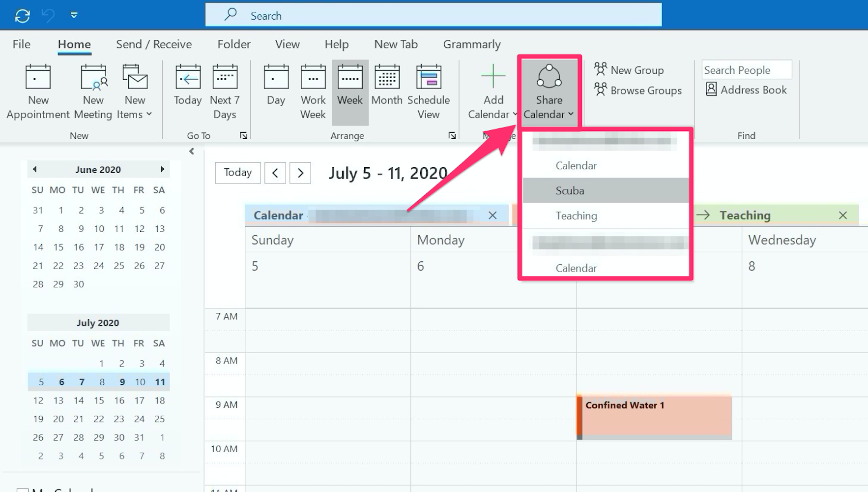
Task: Switch to Day view
Action: (x=276, y=86)
